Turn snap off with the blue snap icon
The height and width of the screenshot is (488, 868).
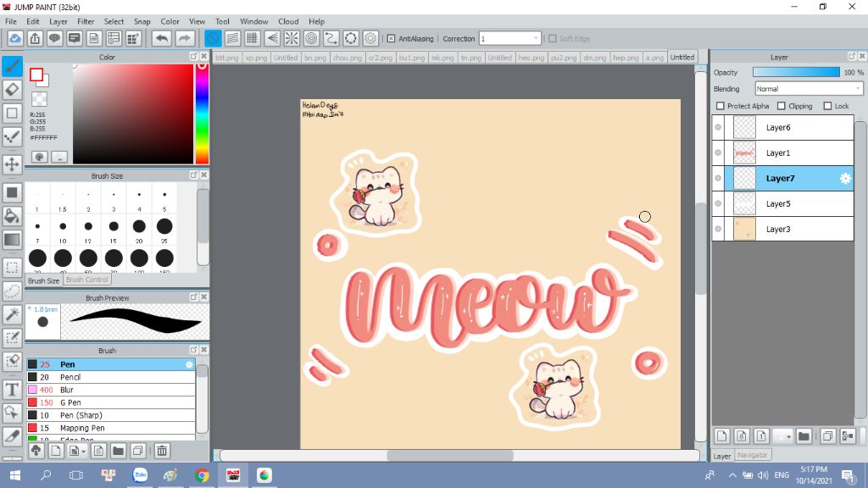point(213,39)
